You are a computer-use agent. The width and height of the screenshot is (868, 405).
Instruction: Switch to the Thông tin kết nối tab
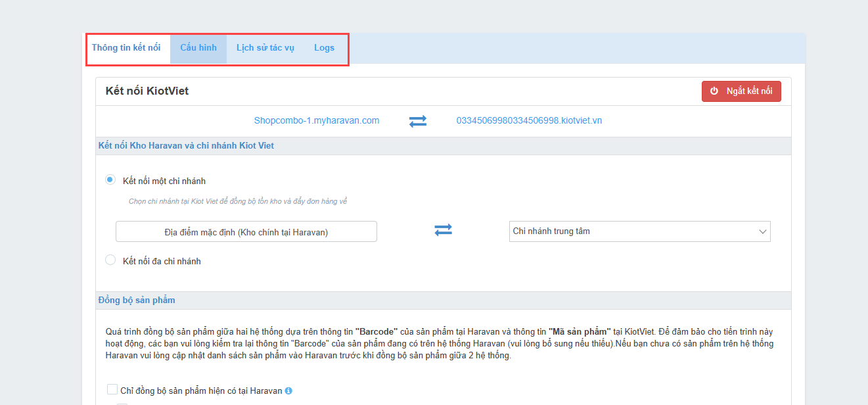click(x=126, y=48)
